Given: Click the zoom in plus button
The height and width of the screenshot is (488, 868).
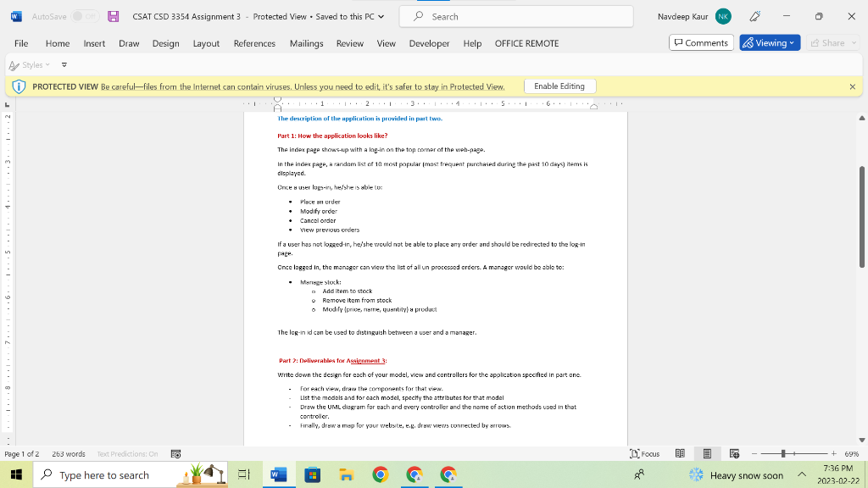Looking at the screenshot, I should [x=834, y=454].
